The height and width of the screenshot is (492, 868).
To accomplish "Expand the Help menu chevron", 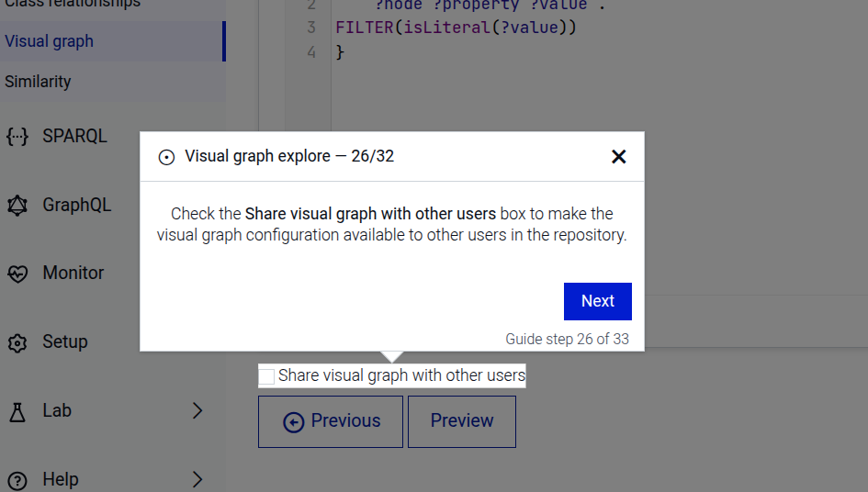I will click(x=197, y=479).
